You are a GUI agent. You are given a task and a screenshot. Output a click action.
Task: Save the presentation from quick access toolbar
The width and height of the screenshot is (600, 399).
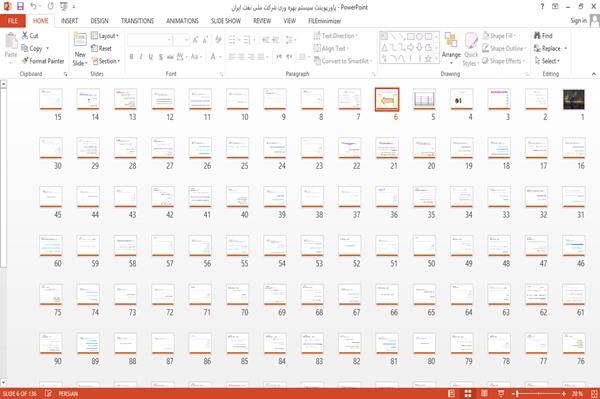20,7
